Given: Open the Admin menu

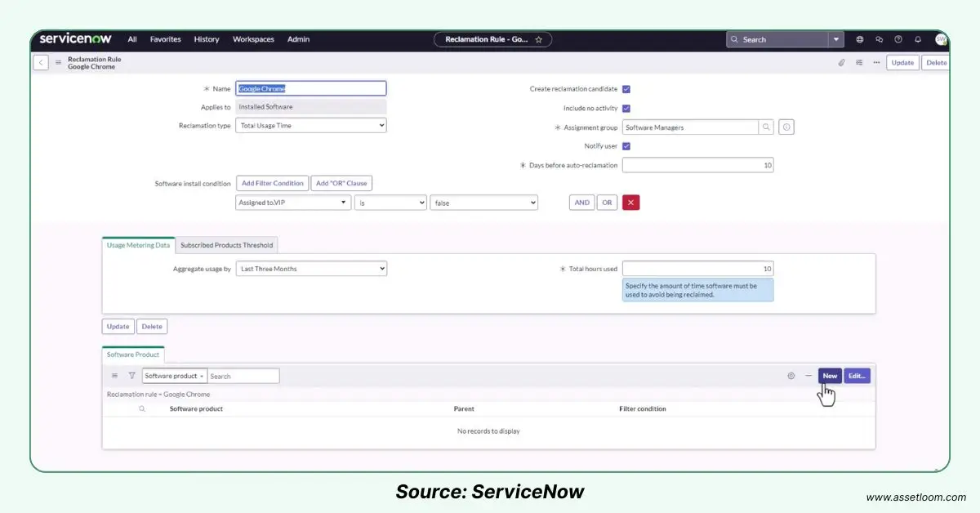Looking at the screenshot, I should click(298, 39).
